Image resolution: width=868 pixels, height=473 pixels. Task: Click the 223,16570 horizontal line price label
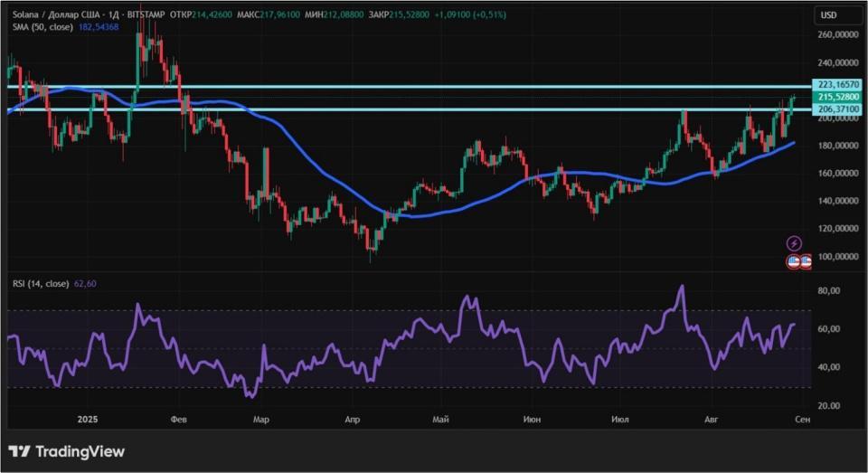point(838,84)
